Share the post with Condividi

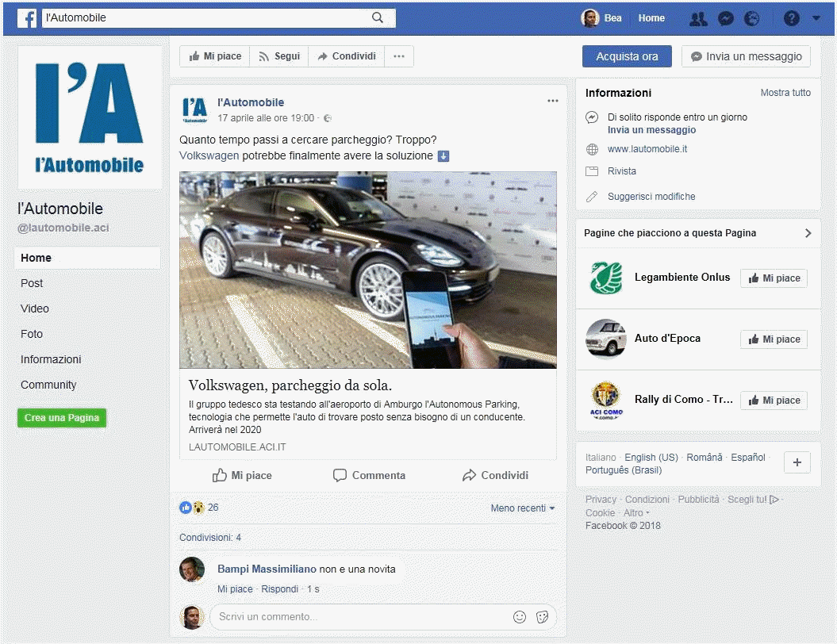(x=495, y=475)
